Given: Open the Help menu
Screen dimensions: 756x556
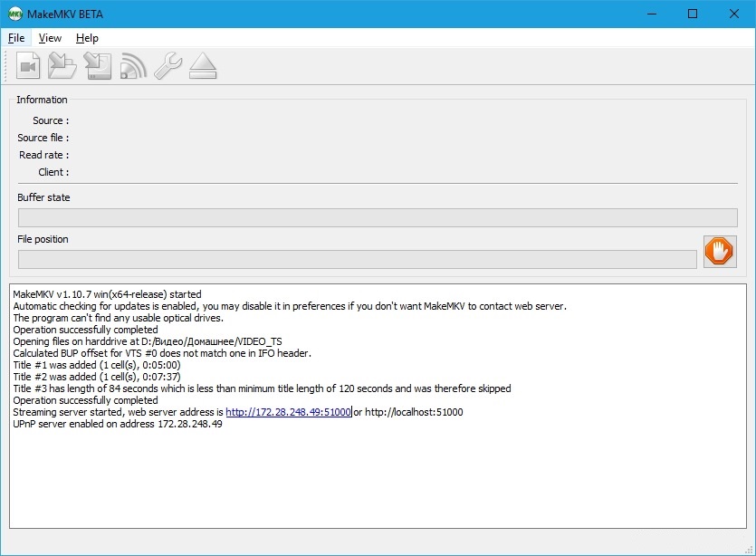Looking at the screenshot, I should pyautogui.click(x=87, y=38).
